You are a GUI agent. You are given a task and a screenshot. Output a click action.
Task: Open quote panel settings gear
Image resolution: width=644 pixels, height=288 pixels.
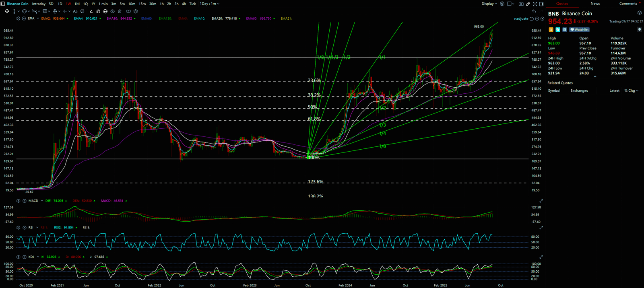pyautogui.click(x=639, y=13)
